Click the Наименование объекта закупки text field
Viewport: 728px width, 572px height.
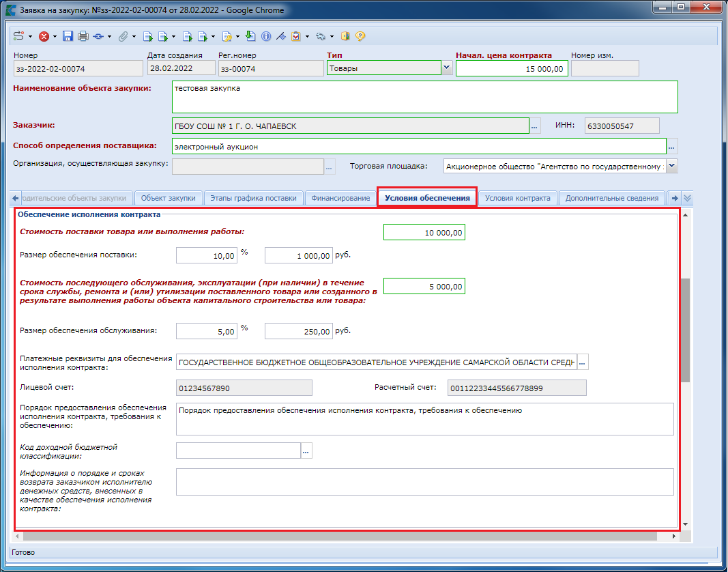point(424,97)
